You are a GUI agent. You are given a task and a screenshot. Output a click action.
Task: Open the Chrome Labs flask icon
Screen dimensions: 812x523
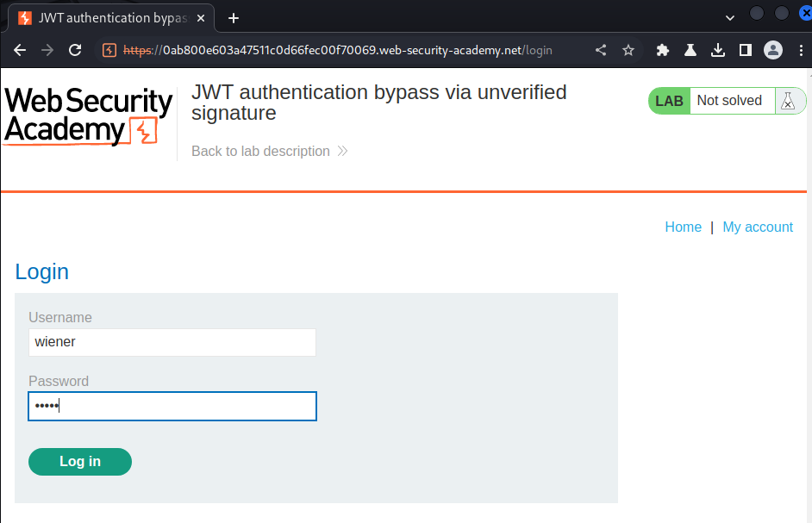click(690, 50)
